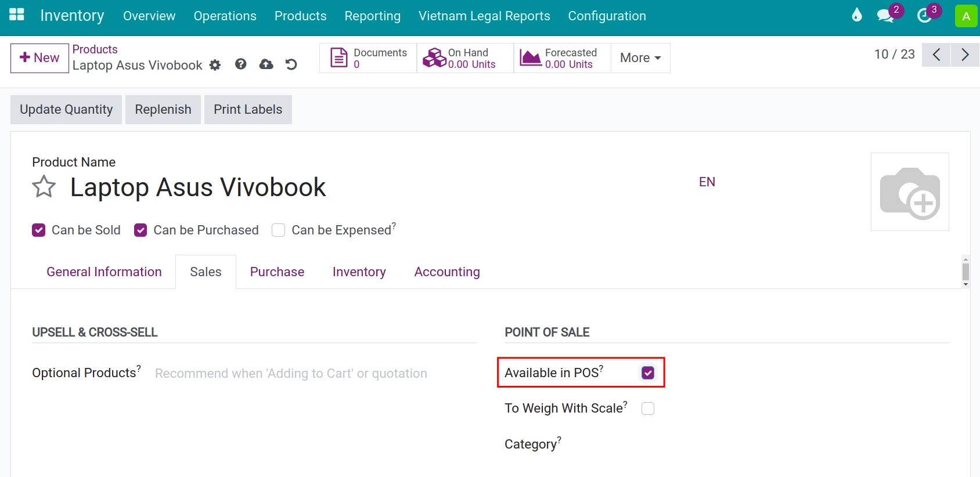
Task: Uncheck Can be Purchased checkbox
Action: pyautogui.click(x=140, y=230)
